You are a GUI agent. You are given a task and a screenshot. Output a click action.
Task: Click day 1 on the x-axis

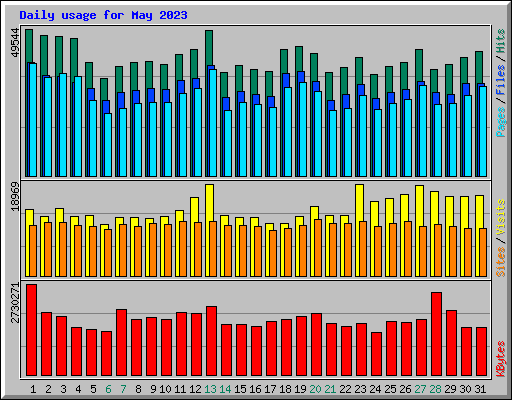point(33,389)
